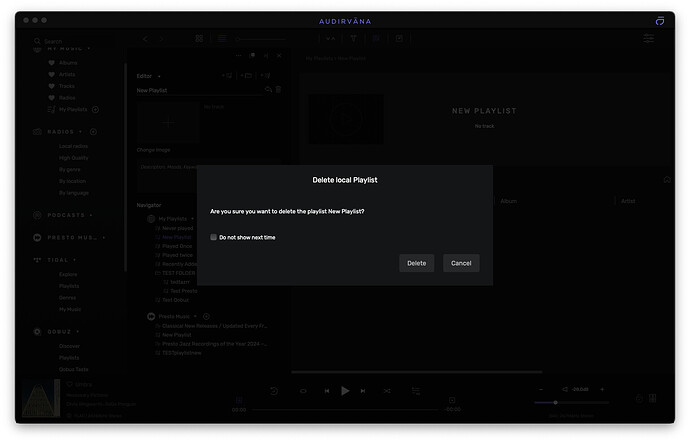Click the play button in the player bar
This screenshot has width=690, height=442.
point(345,390)
